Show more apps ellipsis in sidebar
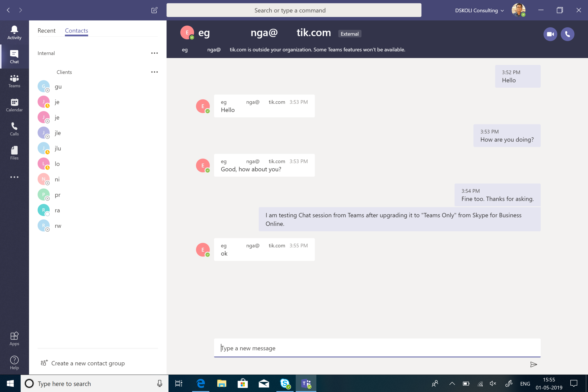This screenshot has width=588, height=392. pos(14,177)
